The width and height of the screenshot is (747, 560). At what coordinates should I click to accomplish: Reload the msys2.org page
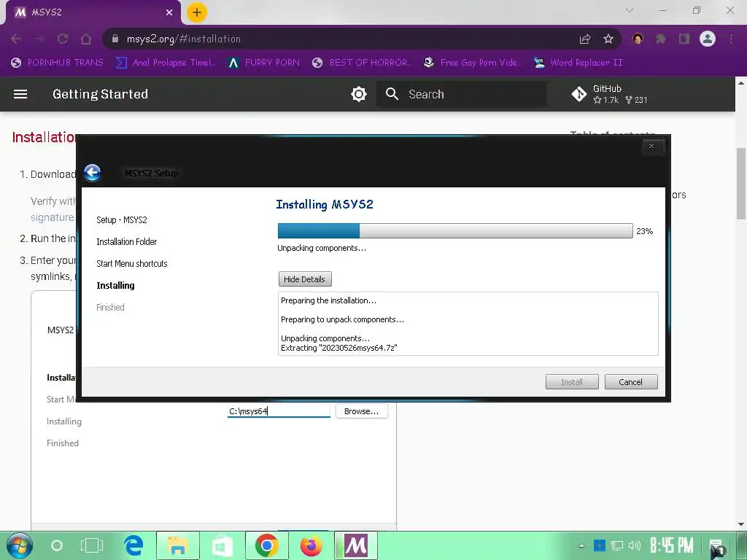[x=63, y=39]
